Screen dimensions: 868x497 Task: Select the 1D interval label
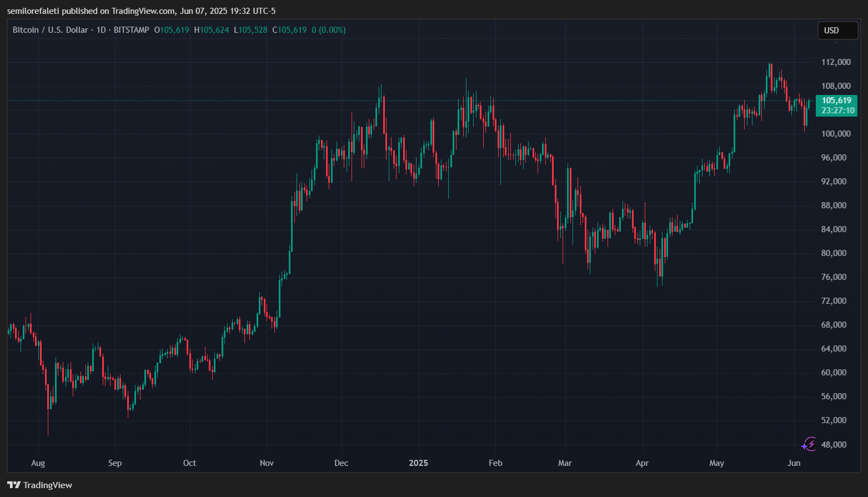tap(101, 30)
